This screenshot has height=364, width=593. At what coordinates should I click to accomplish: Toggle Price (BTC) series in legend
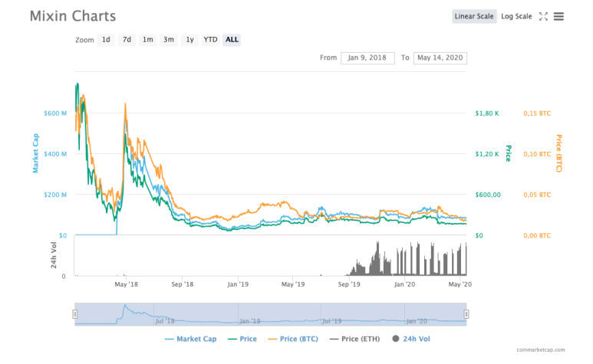click(293, 339)
